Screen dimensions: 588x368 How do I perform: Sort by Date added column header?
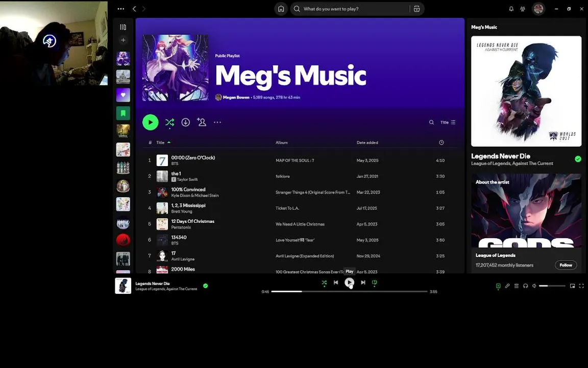pyautogui.click(x=367, y=142)
